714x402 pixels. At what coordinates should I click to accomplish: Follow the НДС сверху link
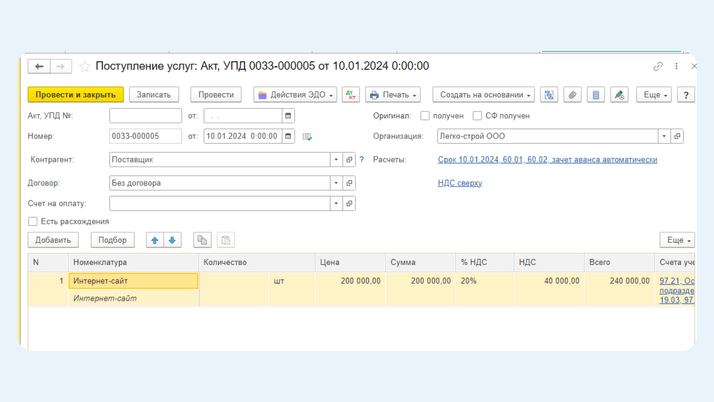click(x=459, y=183)
